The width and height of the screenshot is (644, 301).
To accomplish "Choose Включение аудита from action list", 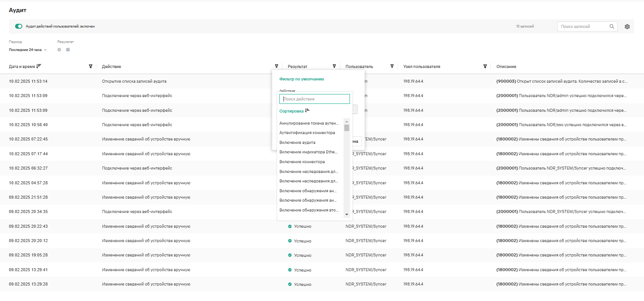I will tap(297, 142).
